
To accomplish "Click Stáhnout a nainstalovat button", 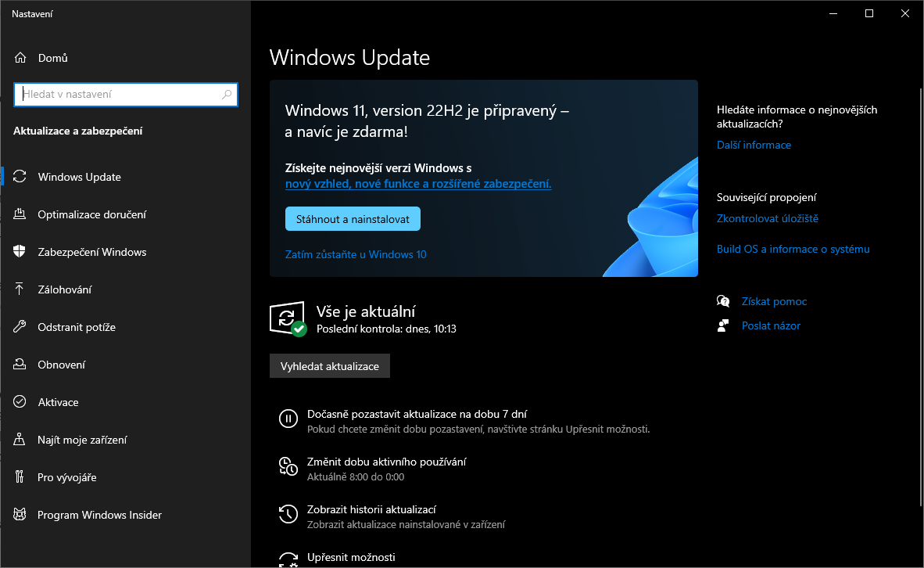I will pos(353,219).
